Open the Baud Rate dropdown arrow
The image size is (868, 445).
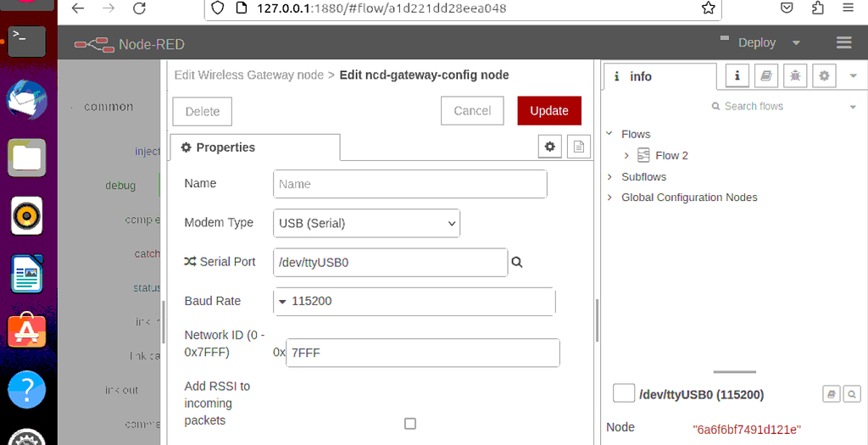click(x=282, y=302)
